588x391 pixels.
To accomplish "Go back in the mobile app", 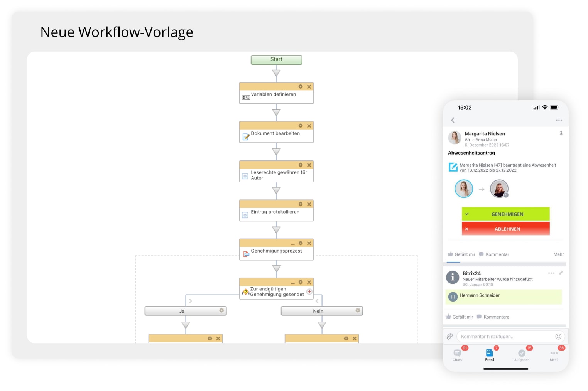I will click(453, 120).
